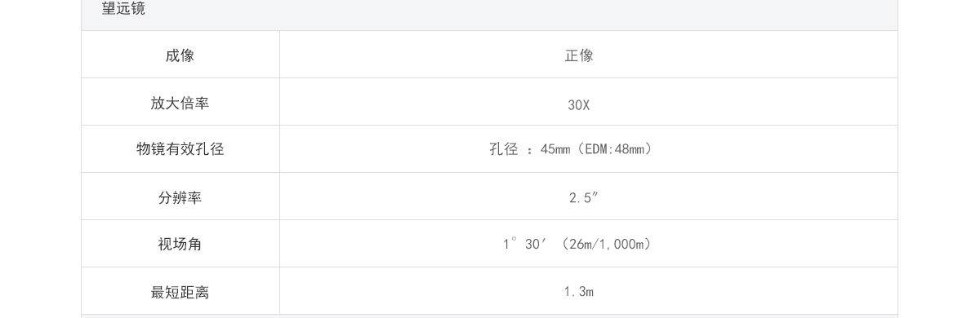
Task: Click the 孔径 word in aperture value cell
Action: click(504, 149)
